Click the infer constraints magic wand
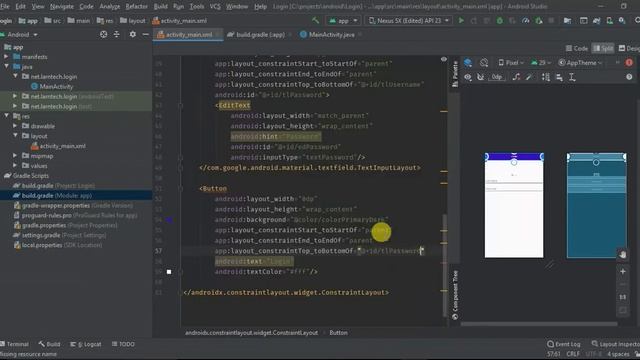 (529, 77)
